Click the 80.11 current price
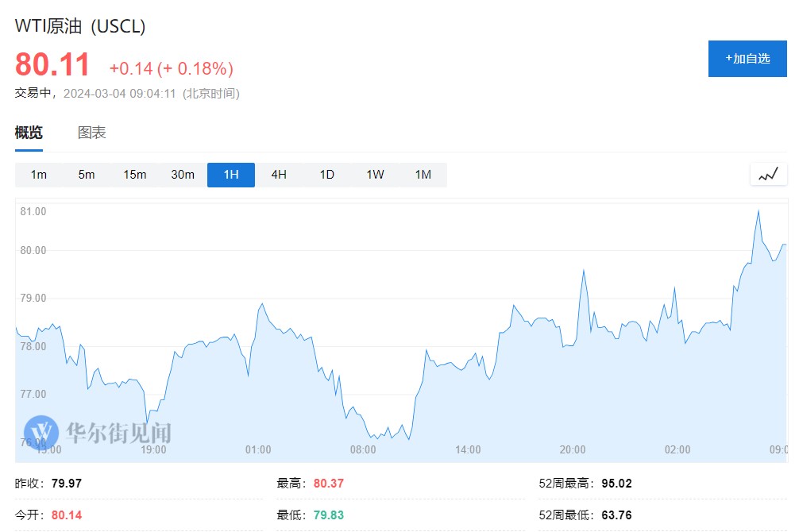 [53, 66]
